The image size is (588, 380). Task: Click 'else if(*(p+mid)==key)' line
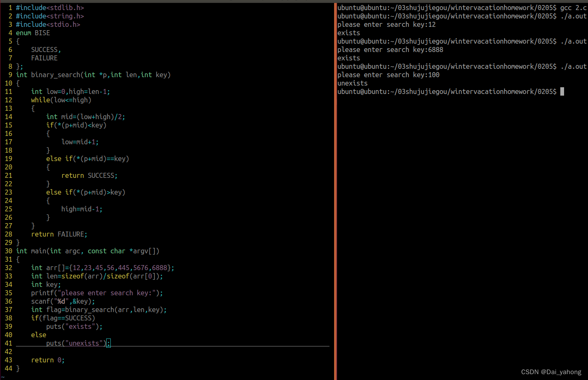(88, 159)
